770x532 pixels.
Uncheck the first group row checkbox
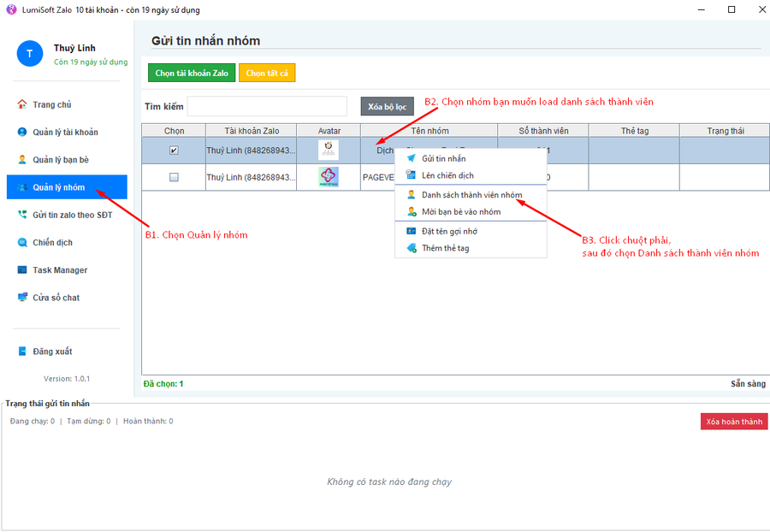174,151
